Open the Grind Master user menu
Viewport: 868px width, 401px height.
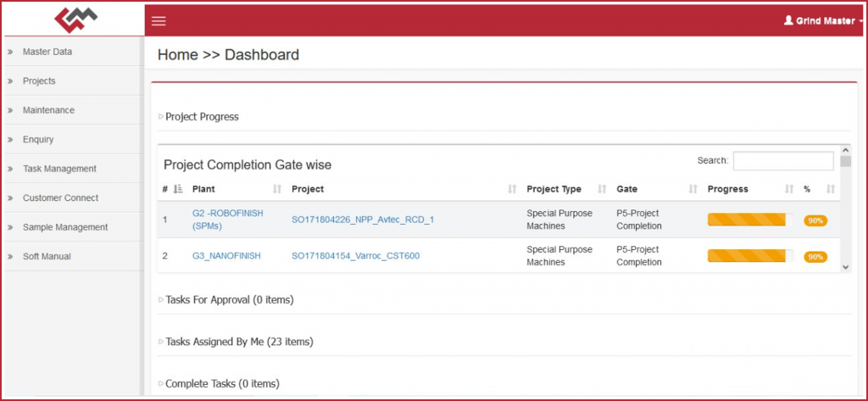pyautogui.click(x=823, y=21)
